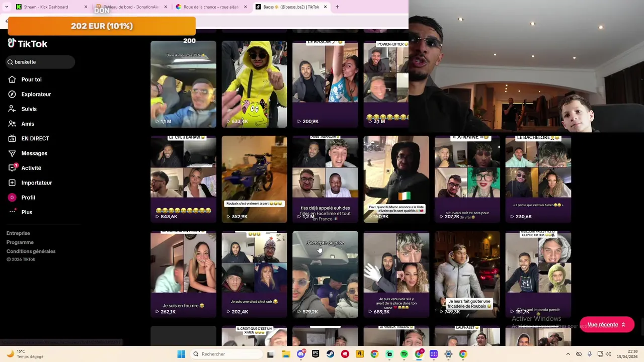The image size is (644, 362).
Task: Open a new browser tab with plus
Action: coord(337,7)
